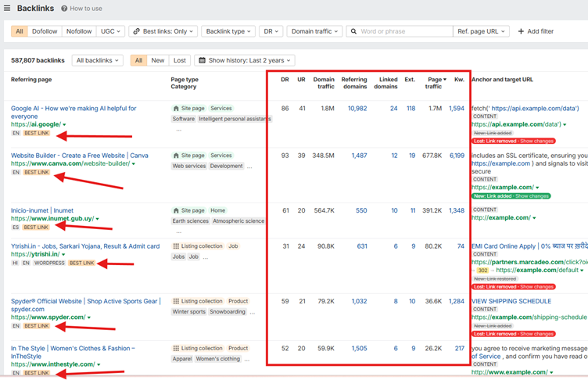
Task: Sort by DR column header
Action: pos(285,80)
